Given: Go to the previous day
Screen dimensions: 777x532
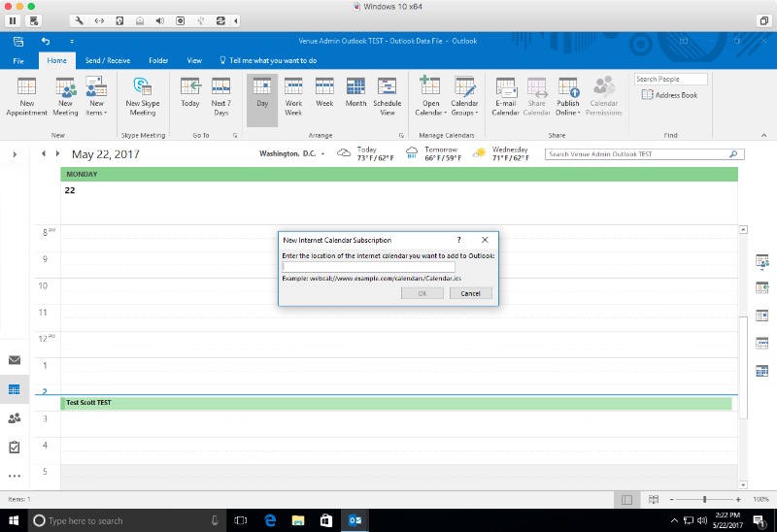Looking at the screenshot, I should coord(44,153).
